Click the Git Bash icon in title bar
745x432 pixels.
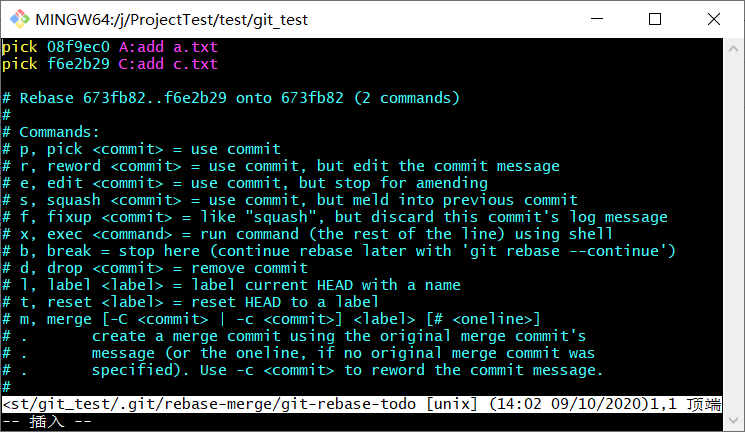(17, 18)
